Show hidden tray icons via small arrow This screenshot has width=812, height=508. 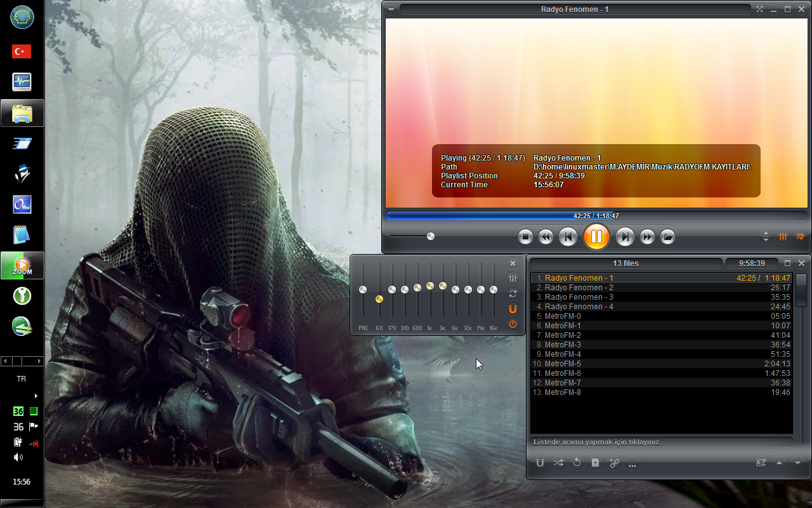[36, 396]
